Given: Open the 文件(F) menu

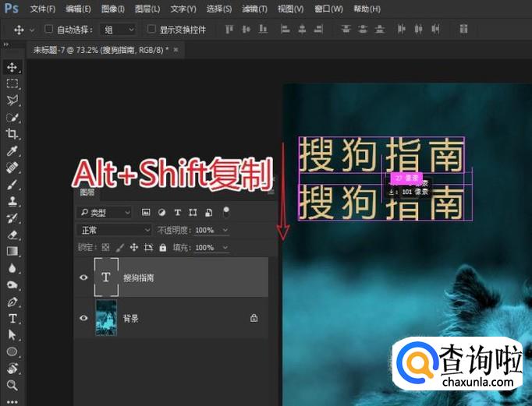Looking at the screenshot, I should point(42,9).
